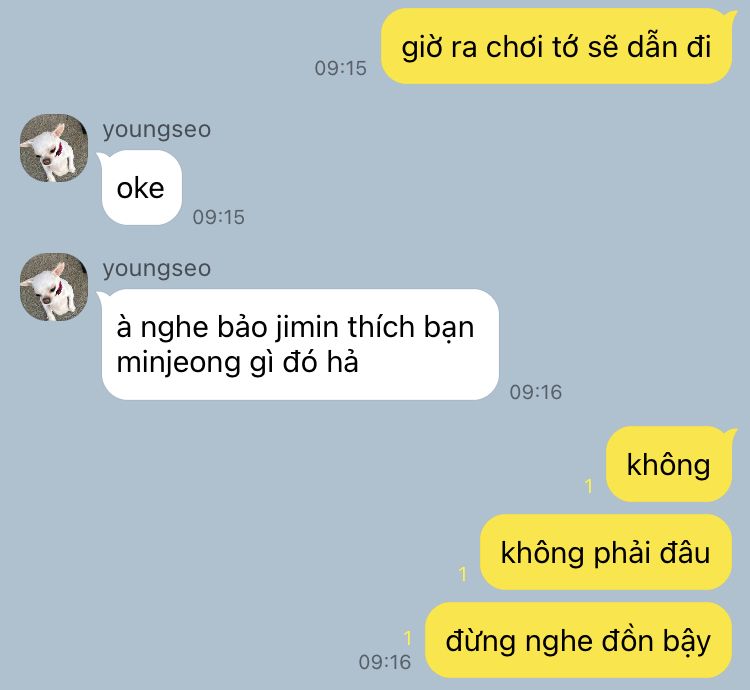Tap the white 'oke' message bubble
Viewport: 750px width, 690px height.
[141, 187]
